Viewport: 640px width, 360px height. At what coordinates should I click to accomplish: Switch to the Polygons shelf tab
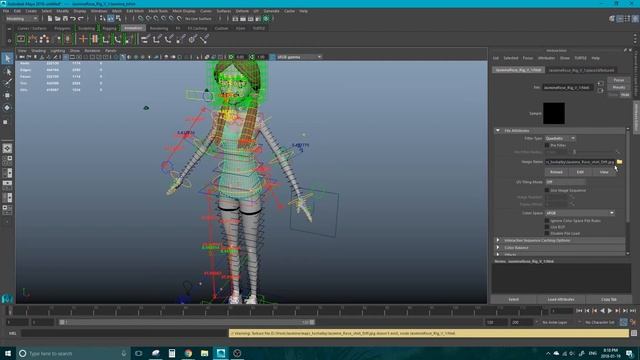pos(62,28)
